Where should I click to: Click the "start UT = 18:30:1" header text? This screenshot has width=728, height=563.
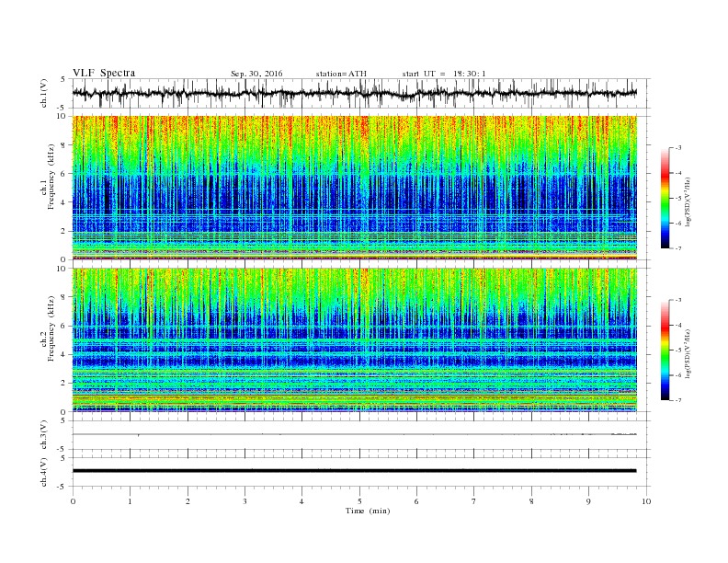click(x=444, y=74)
